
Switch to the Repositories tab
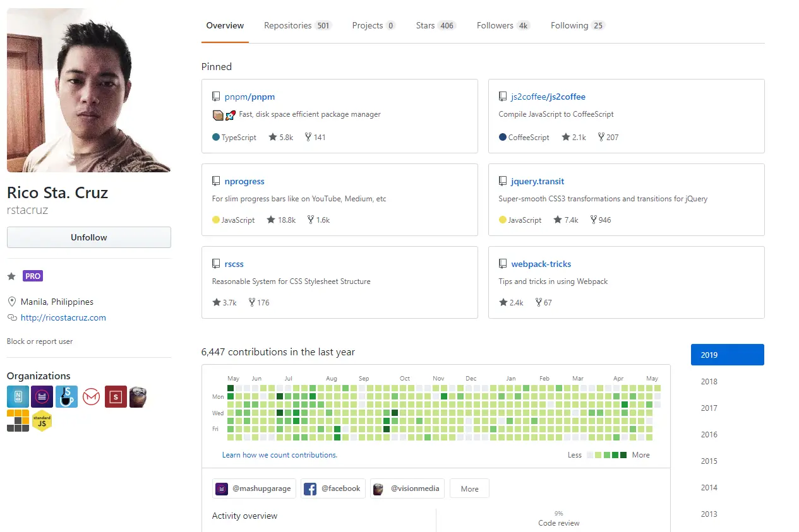tap(297, 26)
